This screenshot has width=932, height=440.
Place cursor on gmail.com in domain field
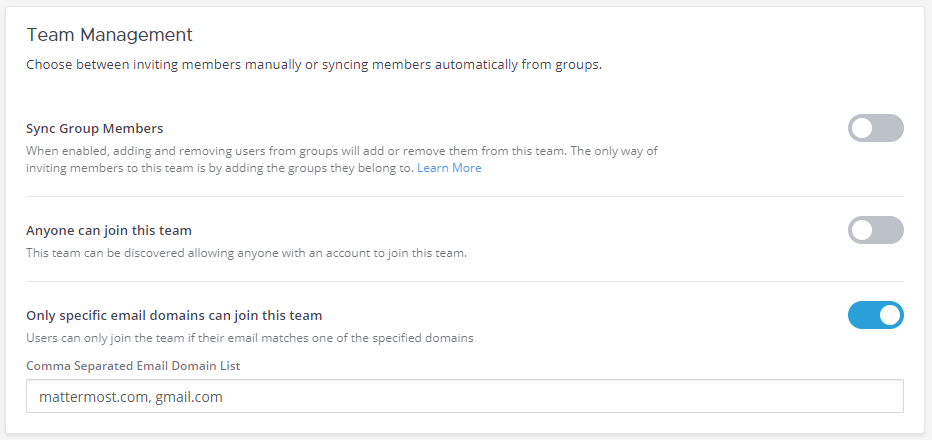188,397
